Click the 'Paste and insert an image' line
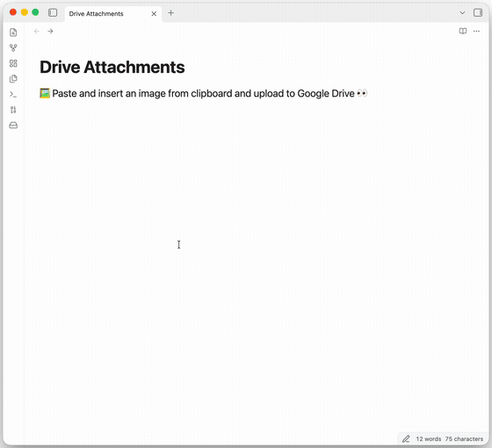The height and width of the screenshot is (448, 492). (203, 93)
